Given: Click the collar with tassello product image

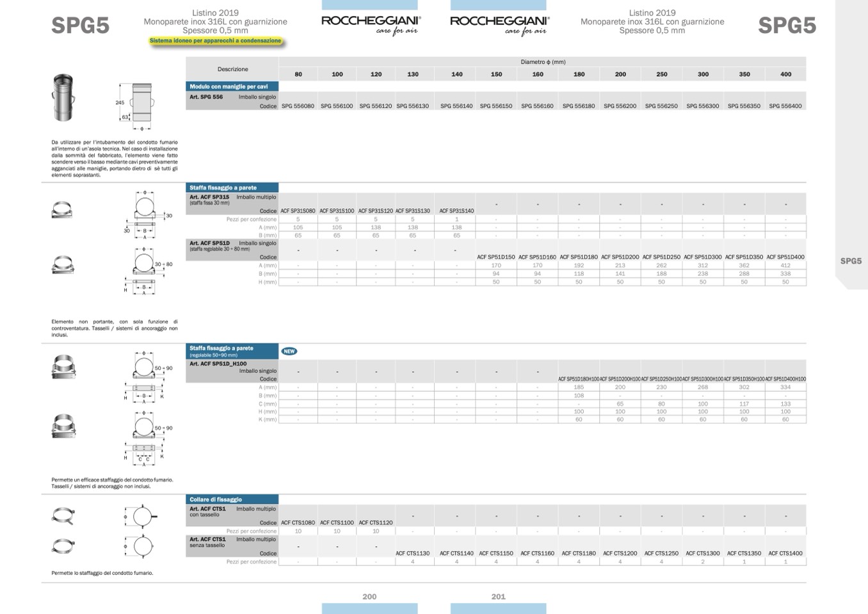Looking at the screenshot, I should tap(63, 515).
